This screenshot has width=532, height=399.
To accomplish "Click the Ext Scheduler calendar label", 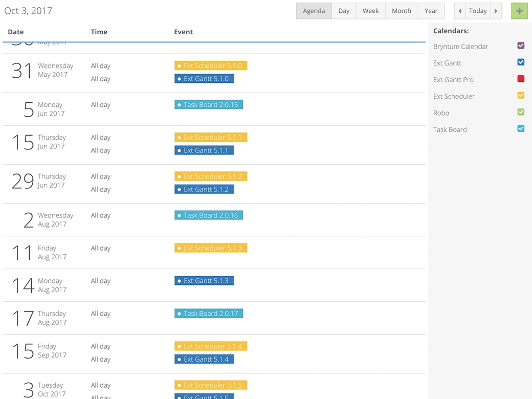I will (454, 96).
